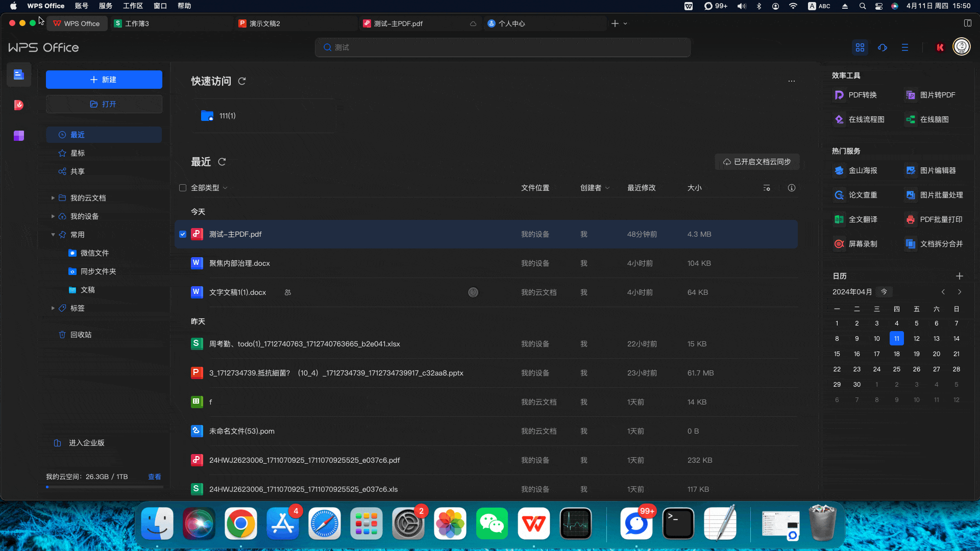
Task: Go to next calendar month
Action: click(960, 292)
